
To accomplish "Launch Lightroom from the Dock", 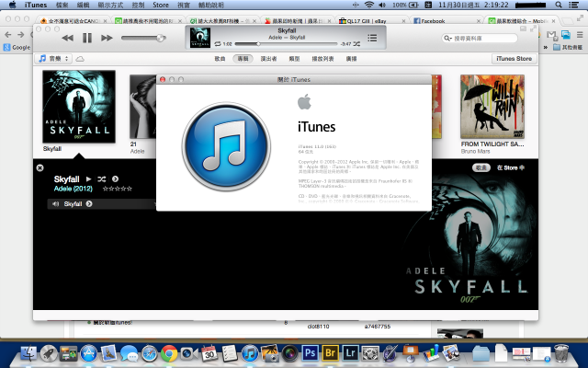I will click(350, 353).
